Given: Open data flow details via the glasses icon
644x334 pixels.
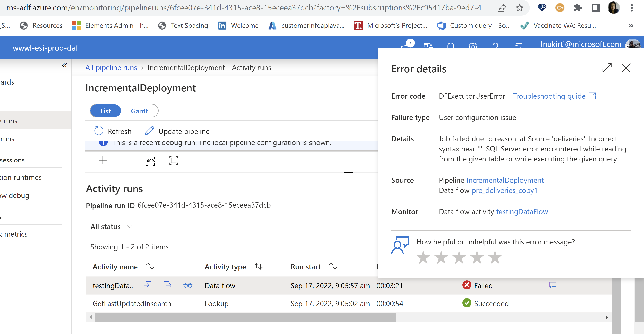Looking at the screenshot, I should [x=188, y=285].
